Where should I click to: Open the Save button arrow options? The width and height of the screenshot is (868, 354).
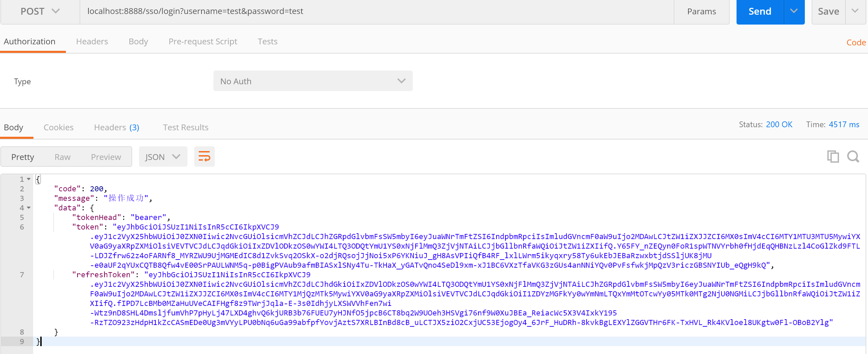[855, 12]
